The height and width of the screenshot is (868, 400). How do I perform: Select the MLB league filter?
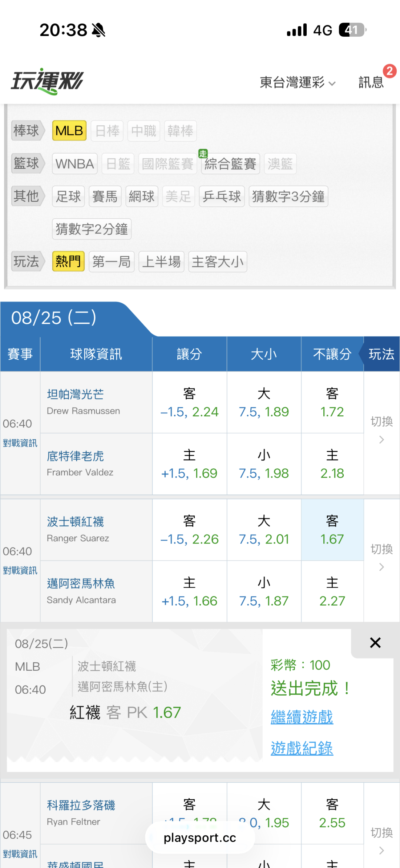[x=69, y=131]
